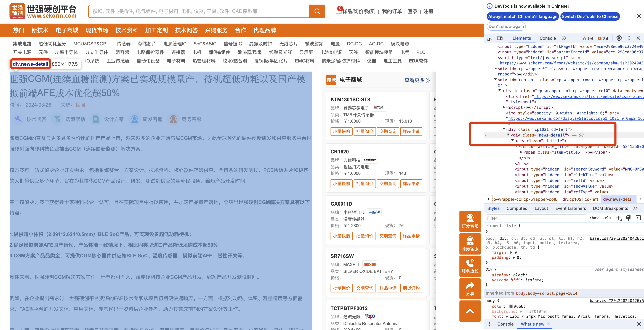Select div.cp1021.cd-left breadcrumb
Viewport: 644px width, 330px height.
tap(580, 199)
